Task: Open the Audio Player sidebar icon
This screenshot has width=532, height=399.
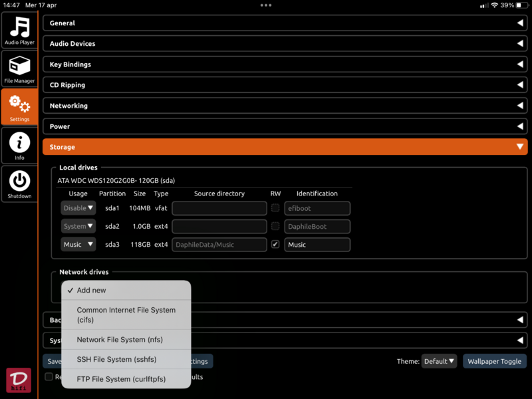Action: click(x=19, y=31)
